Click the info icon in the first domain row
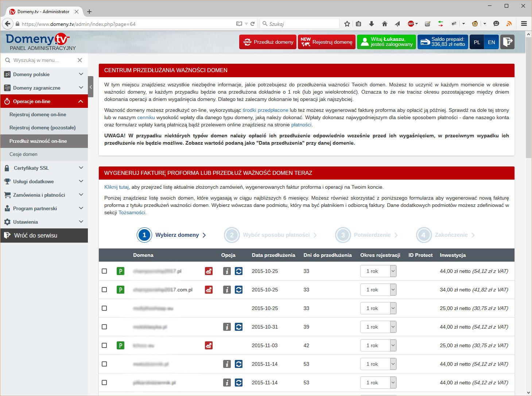532x396 pixels. coord(227,271)
